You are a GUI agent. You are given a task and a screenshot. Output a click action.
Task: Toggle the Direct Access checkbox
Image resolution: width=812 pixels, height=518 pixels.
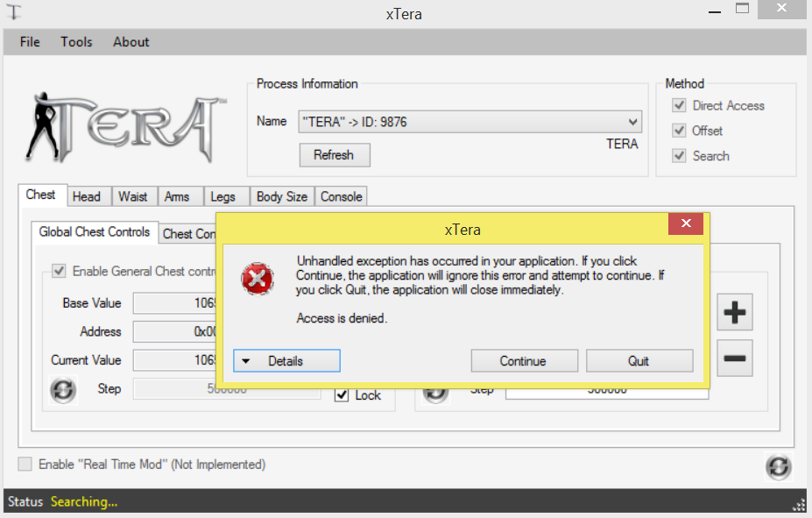coord(678,105)
